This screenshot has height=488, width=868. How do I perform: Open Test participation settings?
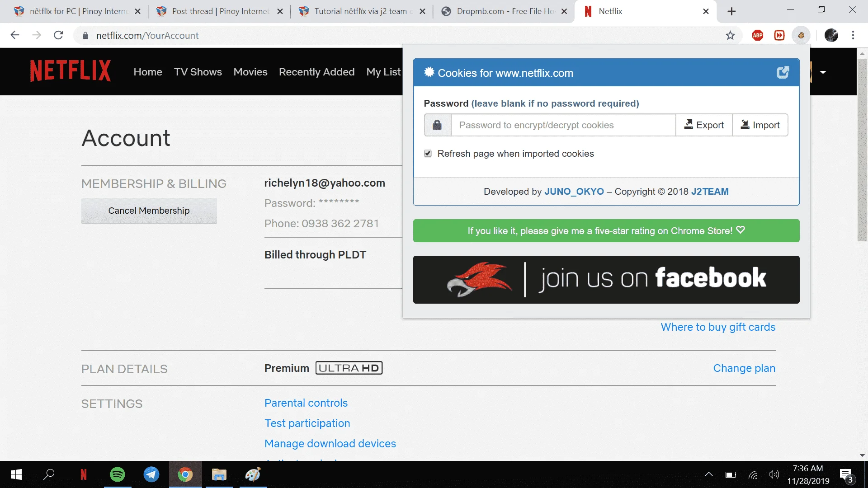coord(307,423)
